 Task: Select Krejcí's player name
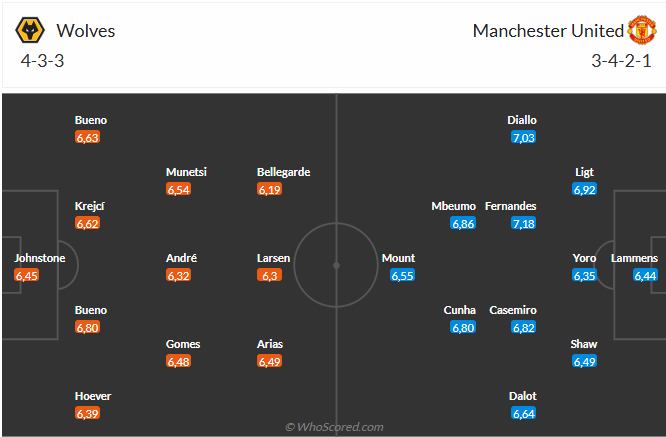coord(90,206)
